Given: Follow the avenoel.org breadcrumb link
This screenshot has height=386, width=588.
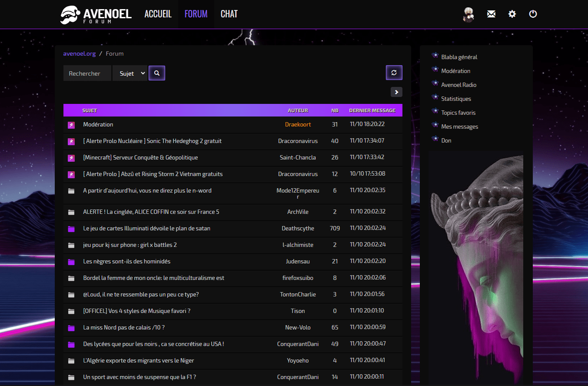Looking at the screenshot, I should click(x=79, y=53).
